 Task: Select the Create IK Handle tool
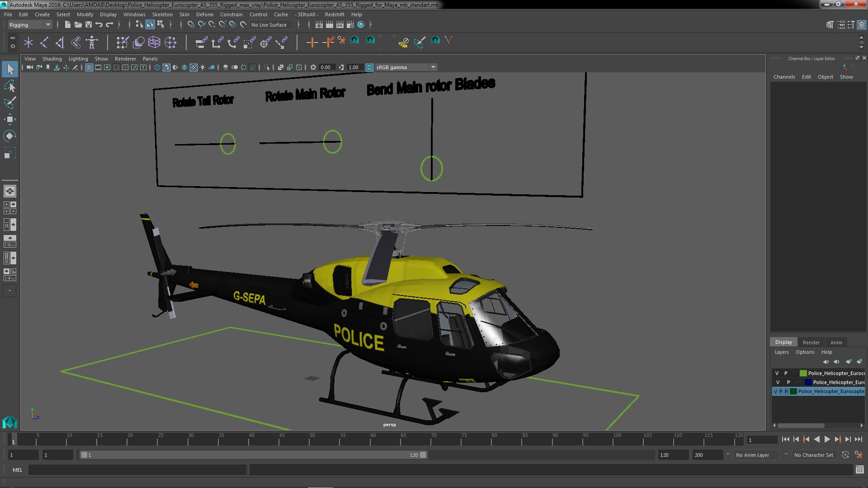(60, 43)
